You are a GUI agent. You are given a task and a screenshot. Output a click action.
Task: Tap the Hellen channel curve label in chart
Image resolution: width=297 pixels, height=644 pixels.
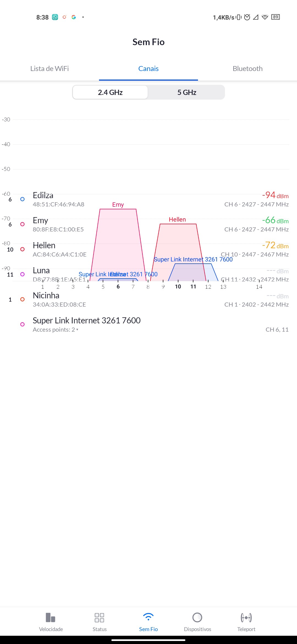(x=177, y=219)
